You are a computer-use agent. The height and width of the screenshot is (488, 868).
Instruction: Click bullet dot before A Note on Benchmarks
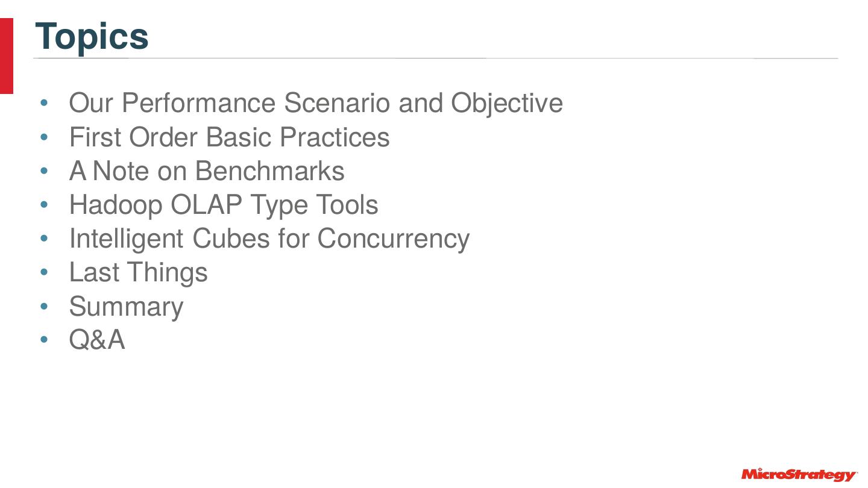[x=43, y=171]
